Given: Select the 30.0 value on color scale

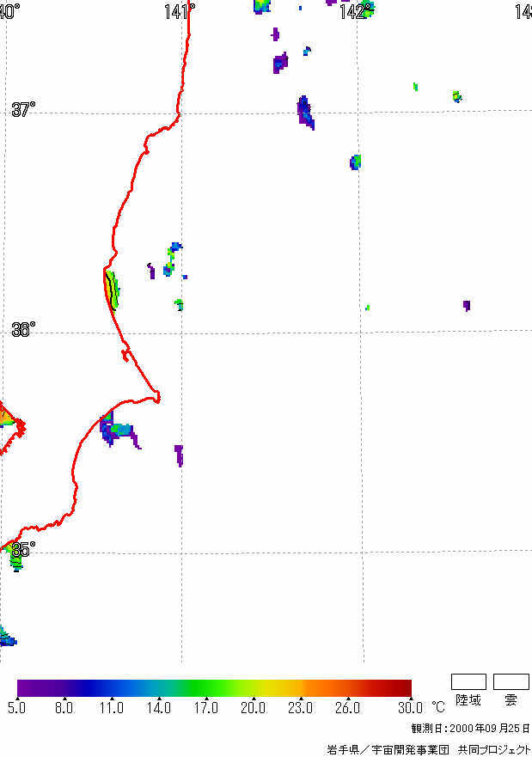Looking at the screenshot, I should [x=410, y=708].
